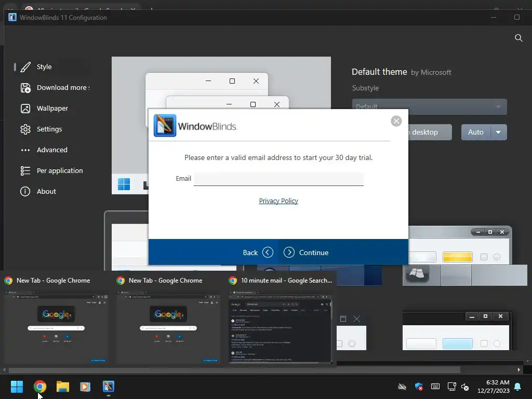Select the first New Tab Chrome preview
This screenshot has width=532, height=399.
(56, 321)
